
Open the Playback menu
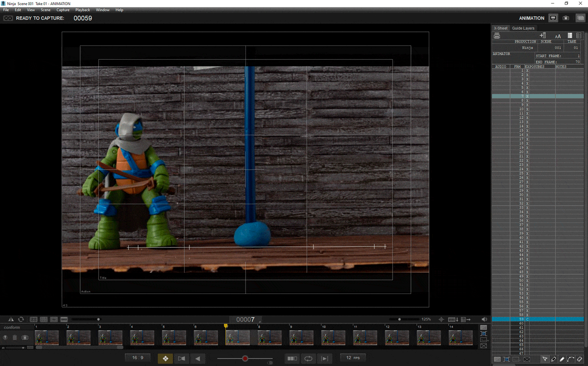(83, 10)
